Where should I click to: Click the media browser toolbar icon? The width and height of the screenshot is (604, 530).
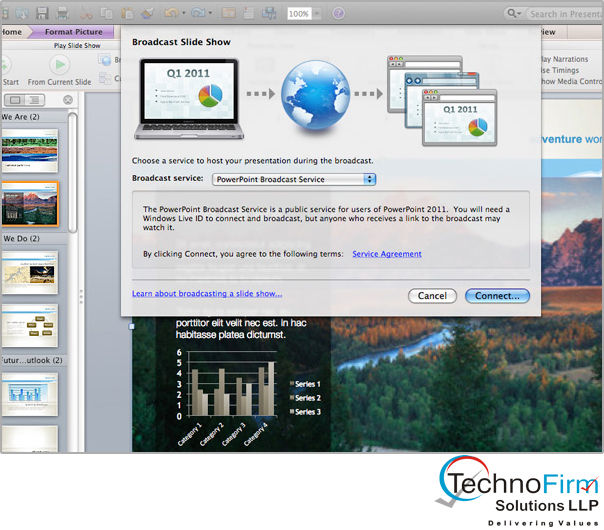(x=269, y=14)
